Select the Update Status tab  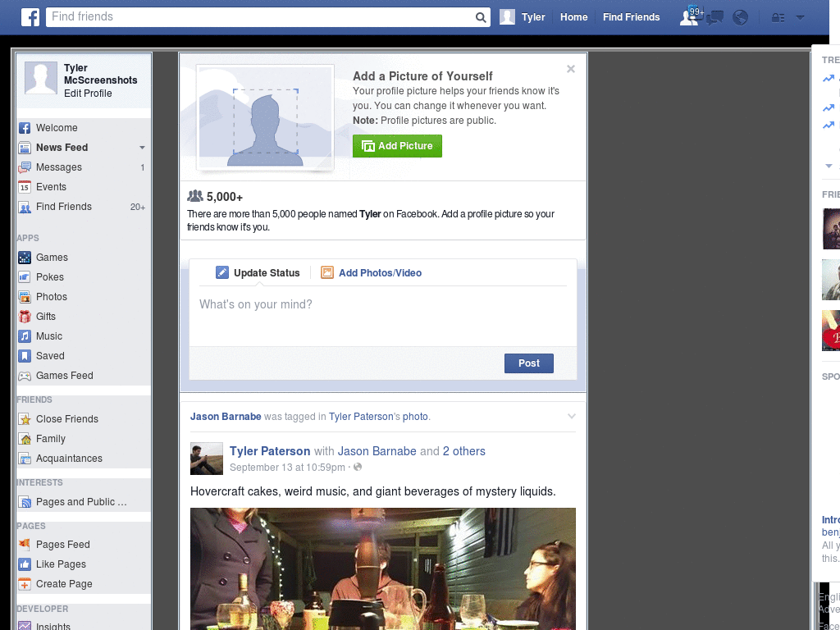258,272
